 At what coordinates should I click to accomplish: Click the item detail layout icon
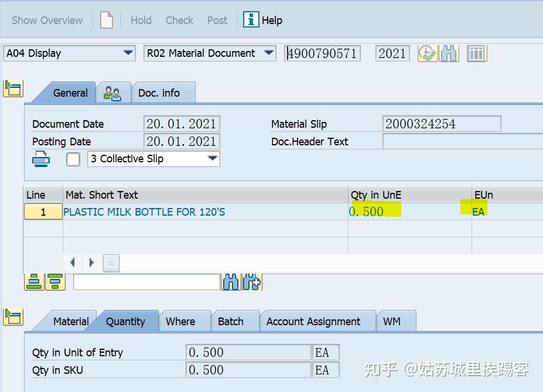476,53
